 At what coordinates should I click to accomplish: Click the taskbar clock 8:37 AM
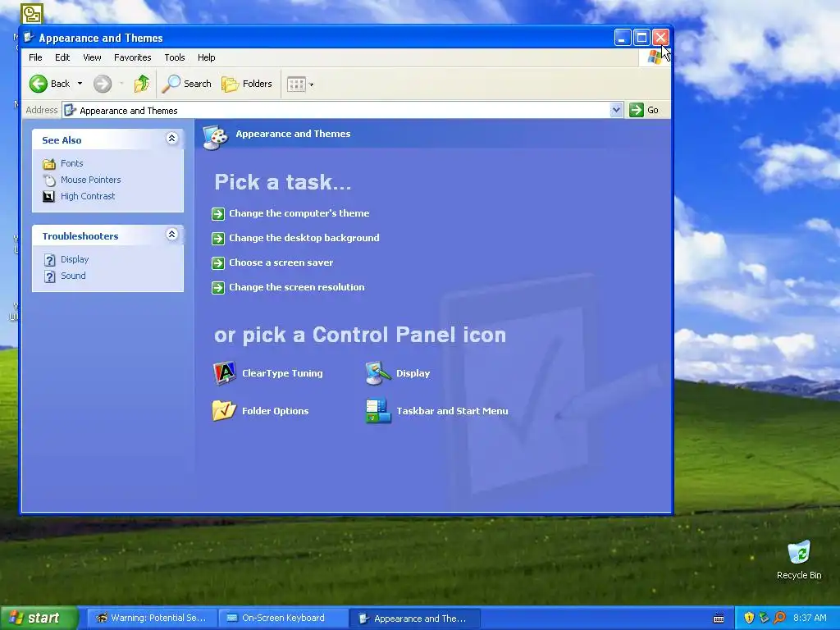click(810, 618)
